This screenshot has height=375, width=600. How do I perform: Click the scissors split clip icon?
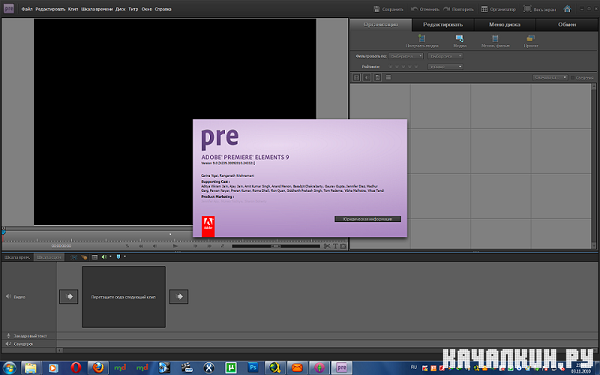(327, 246)
